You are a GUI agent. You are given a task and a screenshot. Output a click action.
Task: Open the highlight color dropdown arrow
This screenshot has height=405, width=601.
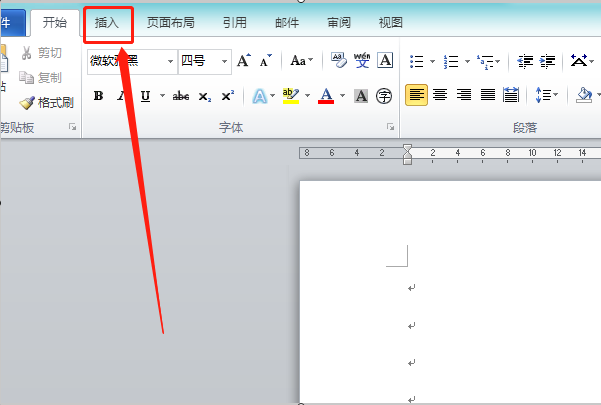pyautogui.click(x=307, y=96)
